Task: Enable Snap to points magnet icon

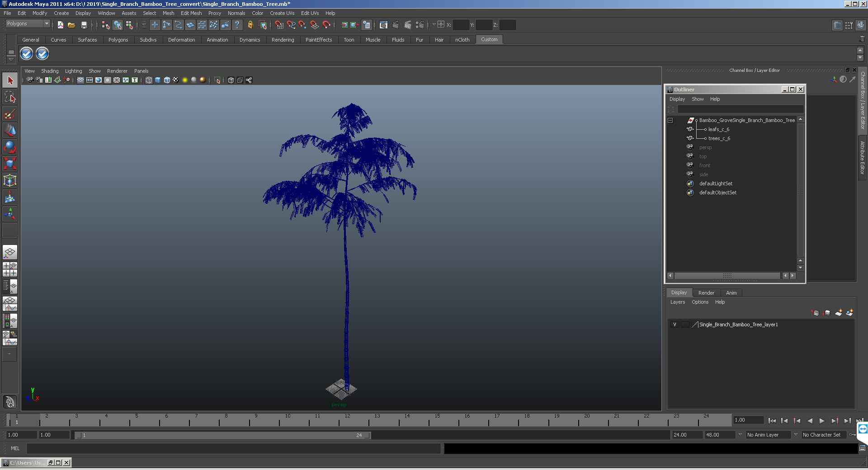Action: point(302,25)
